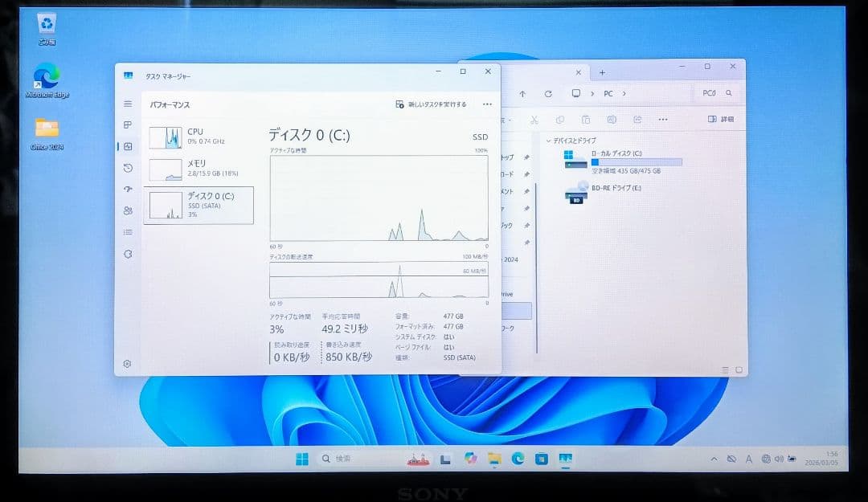868x502 pixels.
Task: Open the App history page in Task Manager
Action: 127,168
